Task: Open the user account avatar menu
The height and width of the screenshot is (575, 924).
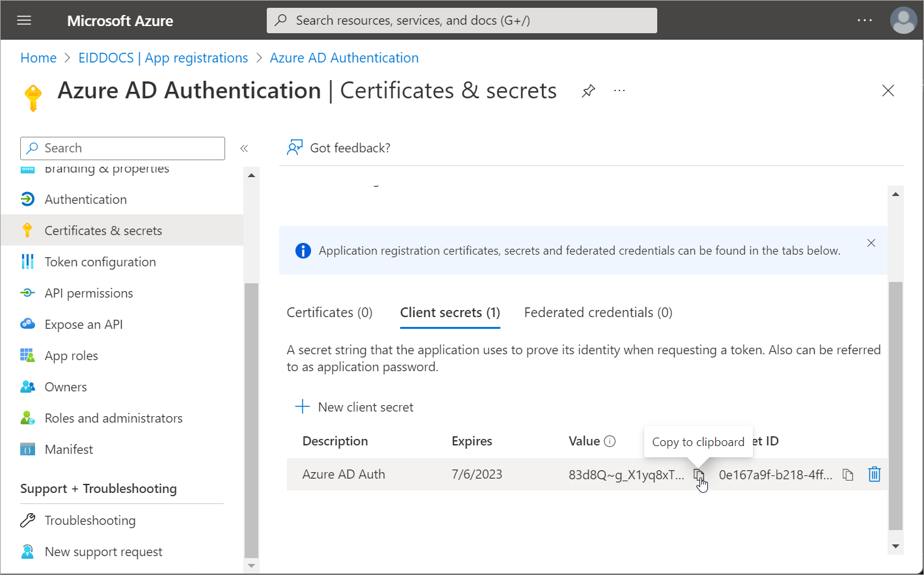Action: (x=903, y=20)
